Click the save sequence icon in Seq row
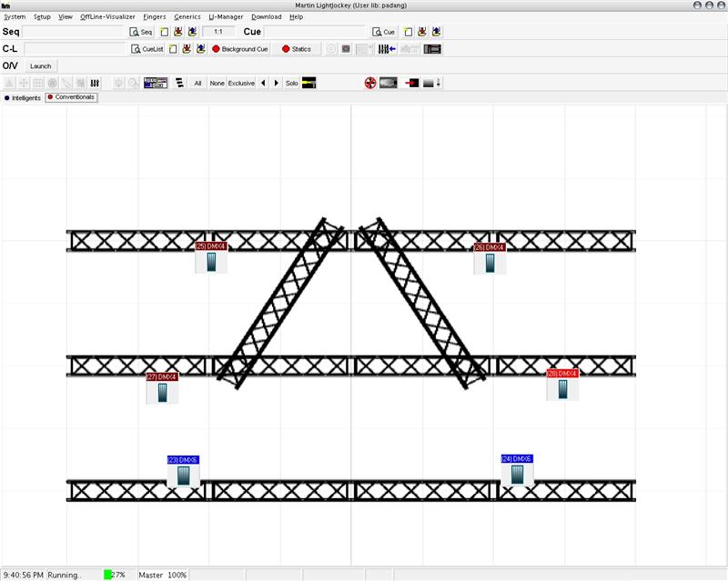Viewport: 728px width, 581px height. click(178, 32)
